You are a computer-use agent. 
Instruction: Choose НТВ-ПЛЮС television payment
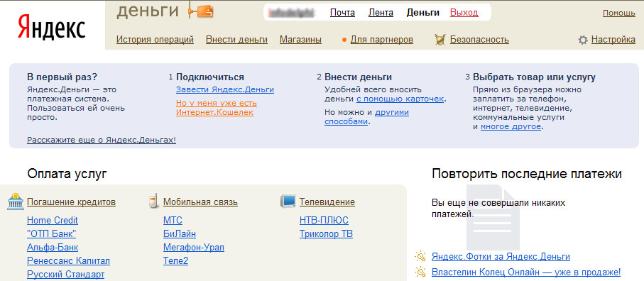324,220
